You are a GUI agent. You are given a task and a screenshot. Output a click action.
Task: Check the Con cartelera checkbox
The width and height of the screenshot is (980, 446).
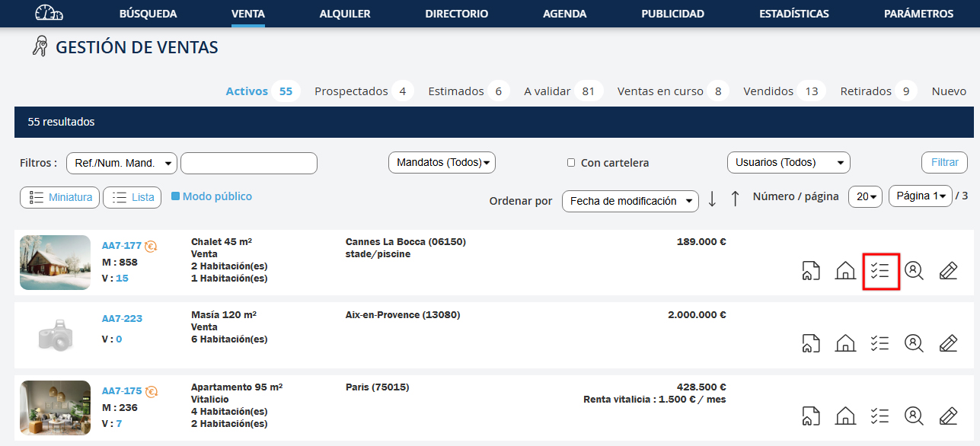tap(571, 163)
